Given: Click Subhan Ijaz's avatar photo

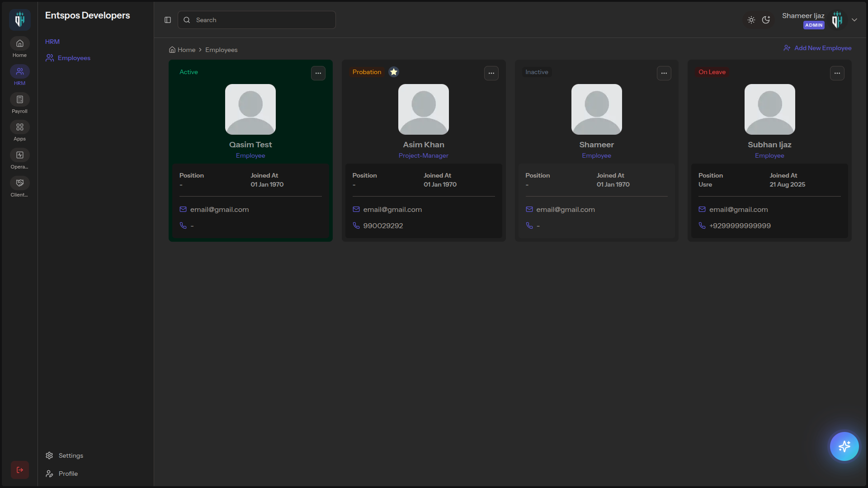Looking at the screenshot, I should 770,109.
